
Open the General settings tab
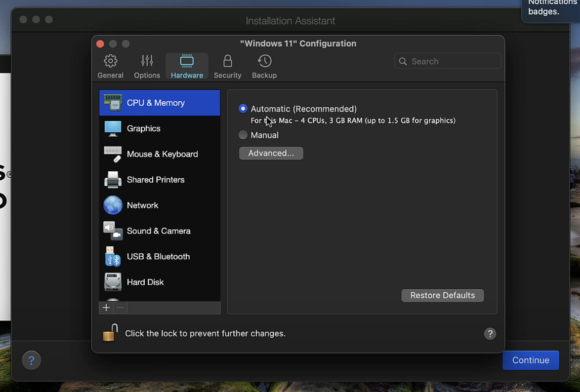110,67
